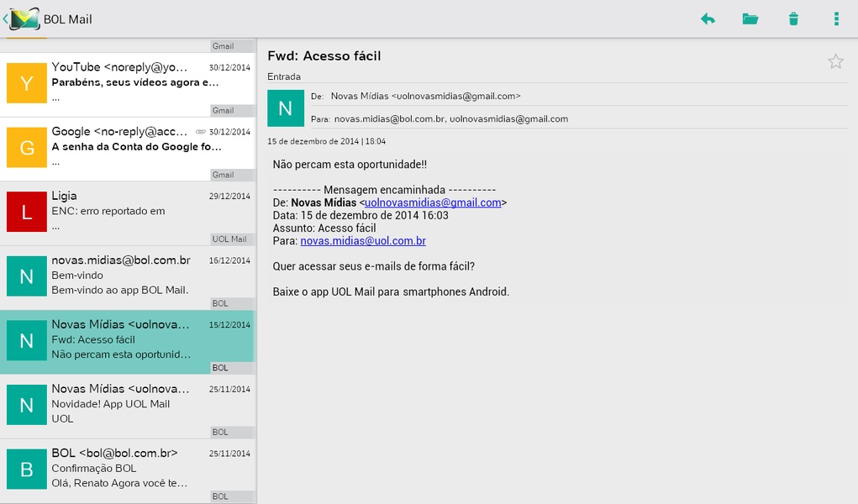Image resolution: width=858 pixels, height=504 pixels.
Task: Select the Fwd: Acesso fácil list row
Action: pyautogui.click(x=128, y=342)
